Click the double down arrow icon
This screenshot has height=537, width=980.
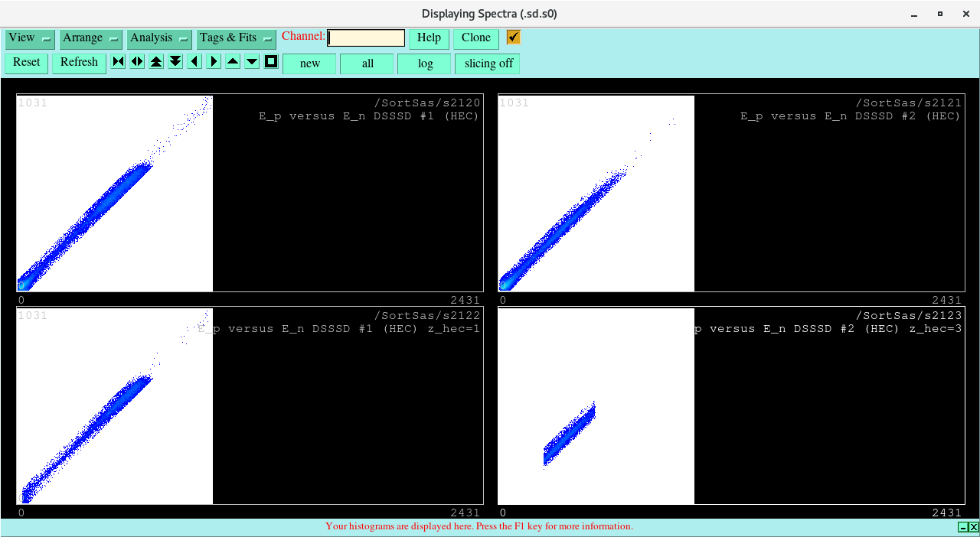175,62
